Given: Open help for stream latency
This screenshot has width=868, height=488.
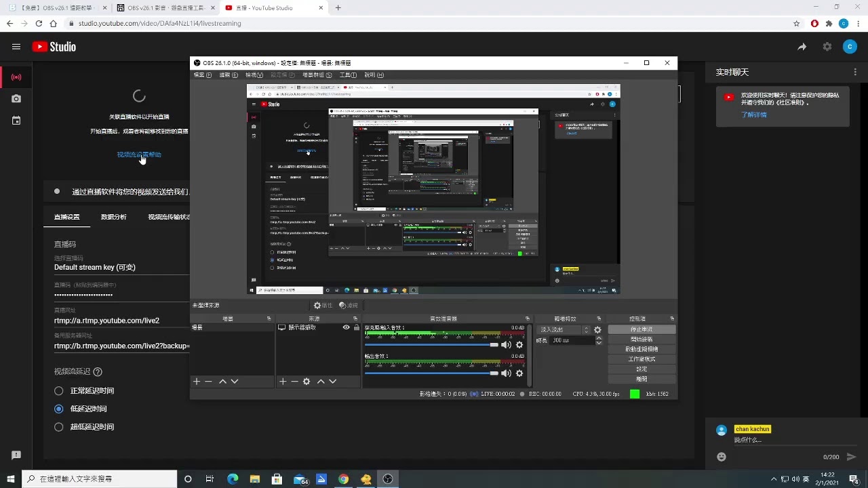Looking at the screenshot, I should point(98,371).
